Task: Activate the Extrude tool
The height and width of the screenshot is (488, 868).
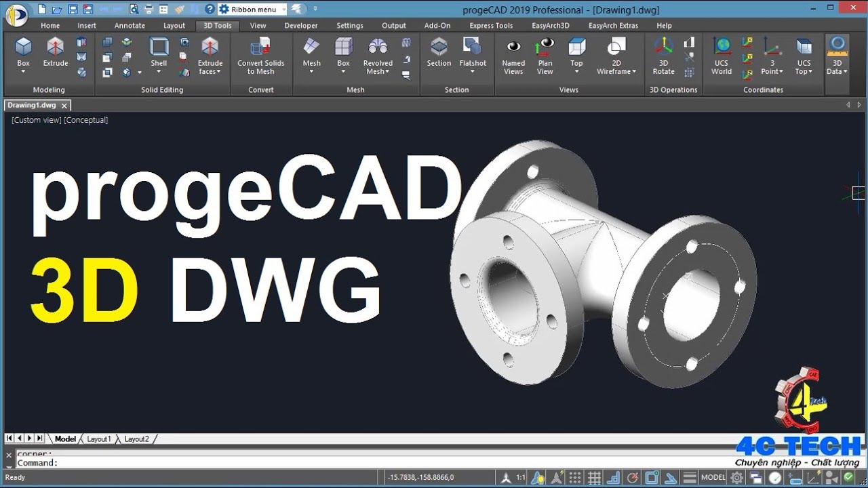Action: pyautogui.click(x=55, y=52)
